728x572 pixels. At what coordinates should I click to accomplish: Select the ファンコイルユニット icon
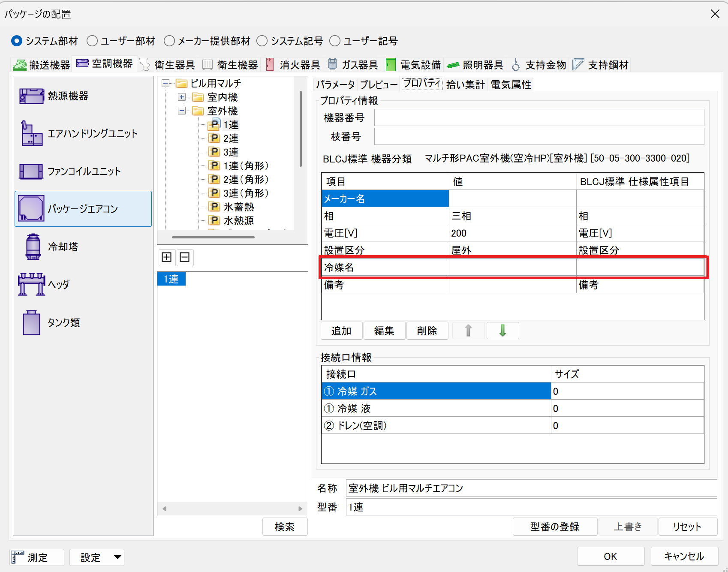[x=31, y=172]
